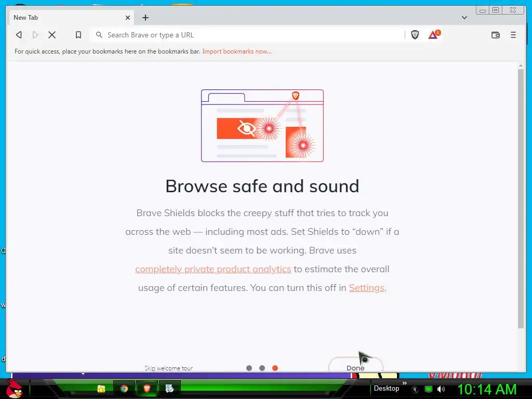
Task: Open the Brave Wallet icon
Action: (495, 35)
